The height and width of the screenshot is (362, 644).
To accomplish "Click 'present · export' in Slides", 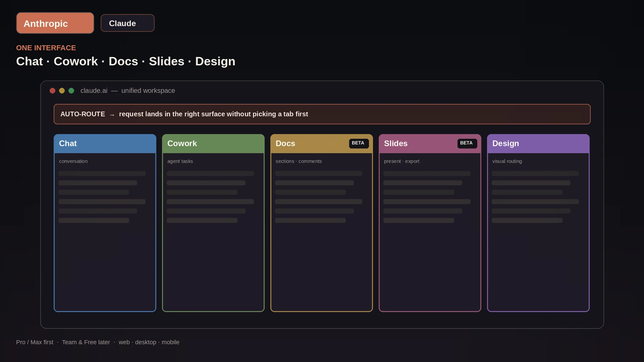I will 401,161.
